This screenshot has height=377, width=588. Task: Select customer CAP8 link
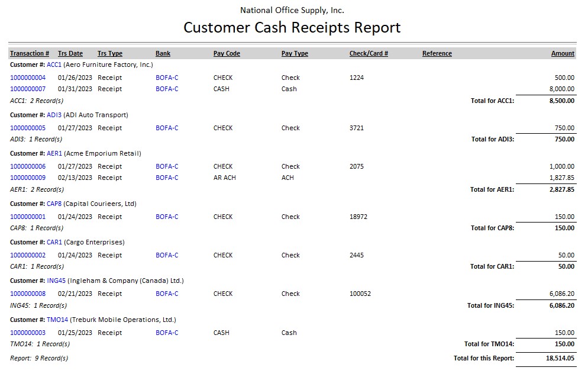[x=54, y=204]
